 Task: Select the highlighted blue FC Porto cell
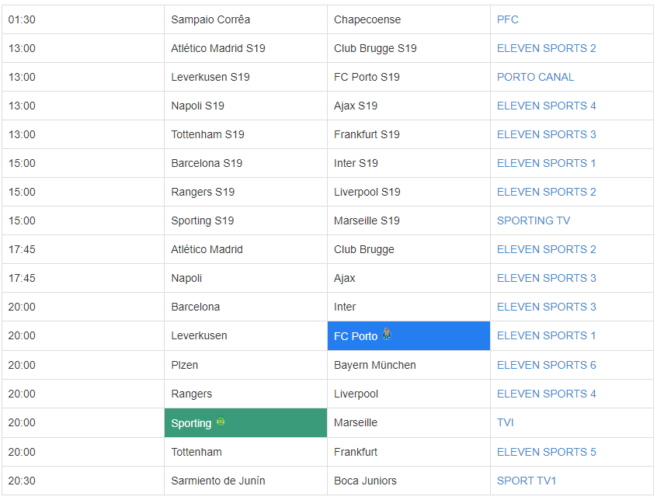[409, 336]
